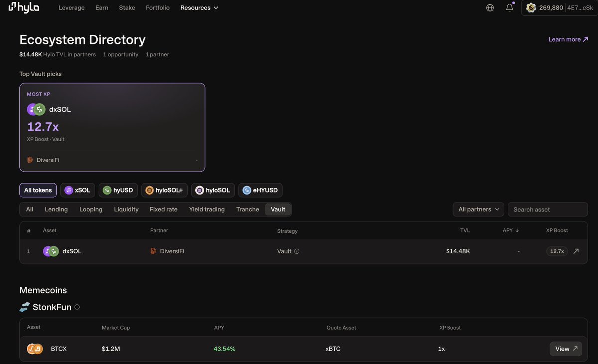Open the notifications bell

tap(509, 8)
